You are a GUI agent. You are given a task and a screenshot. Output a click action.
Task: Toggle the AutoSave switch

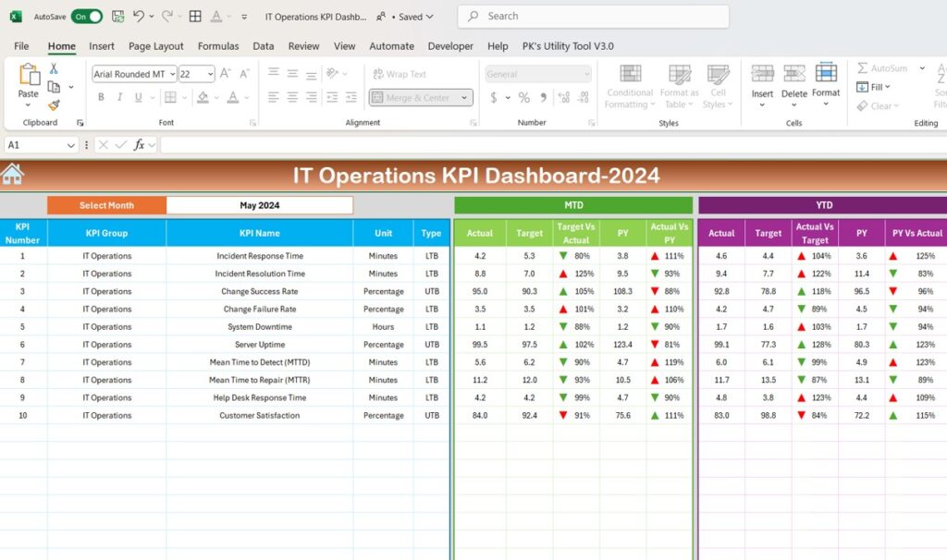pyautogui.click(x=87, y=17)
